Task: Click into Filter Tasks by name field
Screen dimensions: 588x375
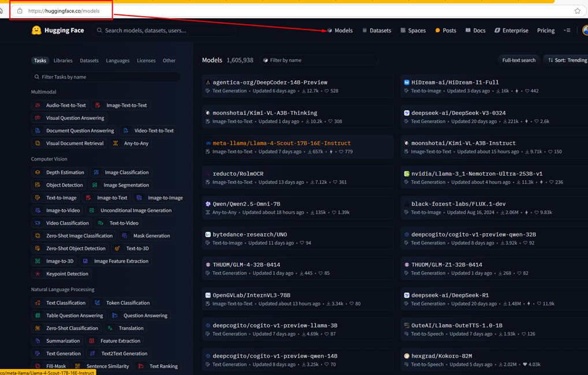Action: tap(106, 77)
